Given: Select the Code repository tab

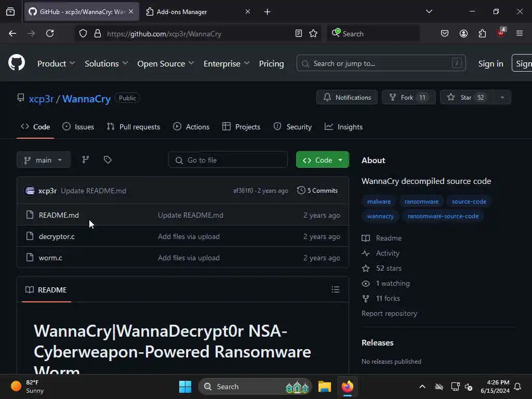Looking at the screenshot, I should coord(35,127).
